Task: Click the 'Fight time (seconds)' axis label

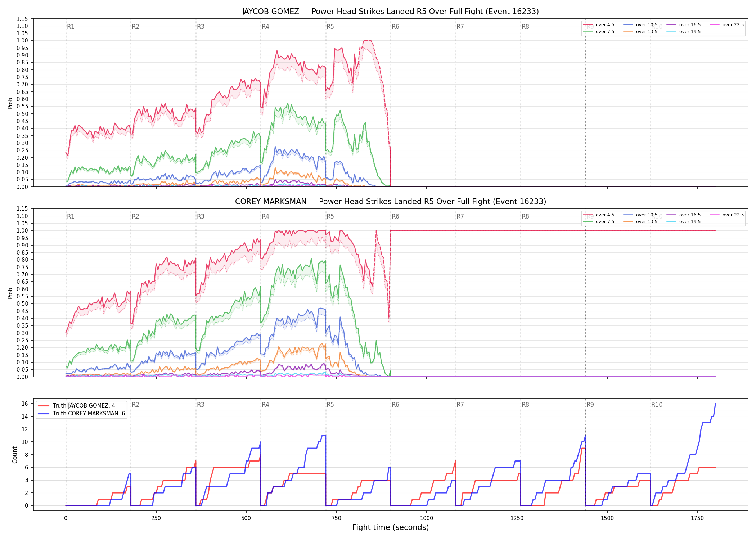Action: pos(391,527)
